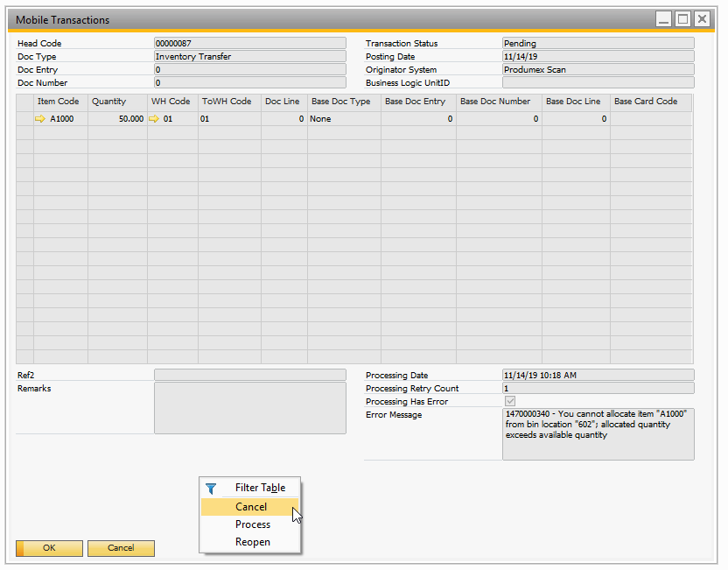The width and height of the screenshot is (728, 570).
Task: Minimize the Mobile Transactions window
Action: pos(664,18)
